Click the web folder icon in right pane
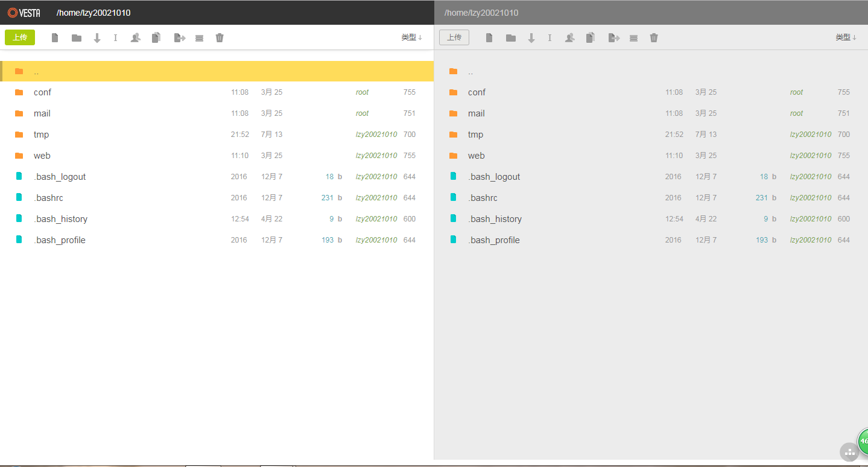 pyautogui.click(x=454, y=156)
